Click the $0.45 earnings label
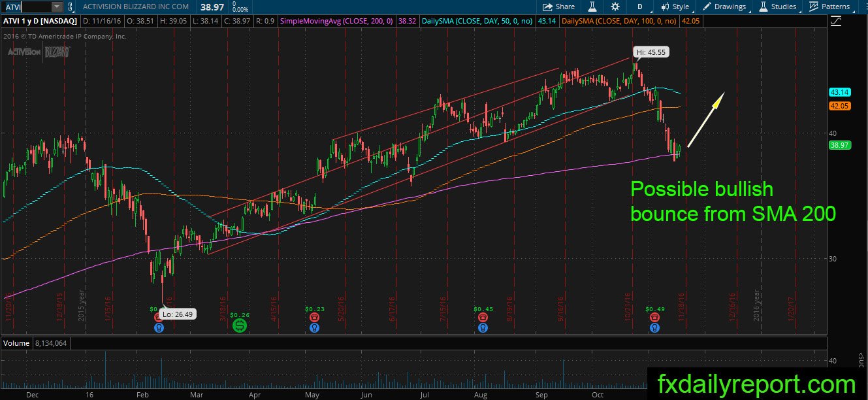 pyautogui.click(x=483, y=308)
